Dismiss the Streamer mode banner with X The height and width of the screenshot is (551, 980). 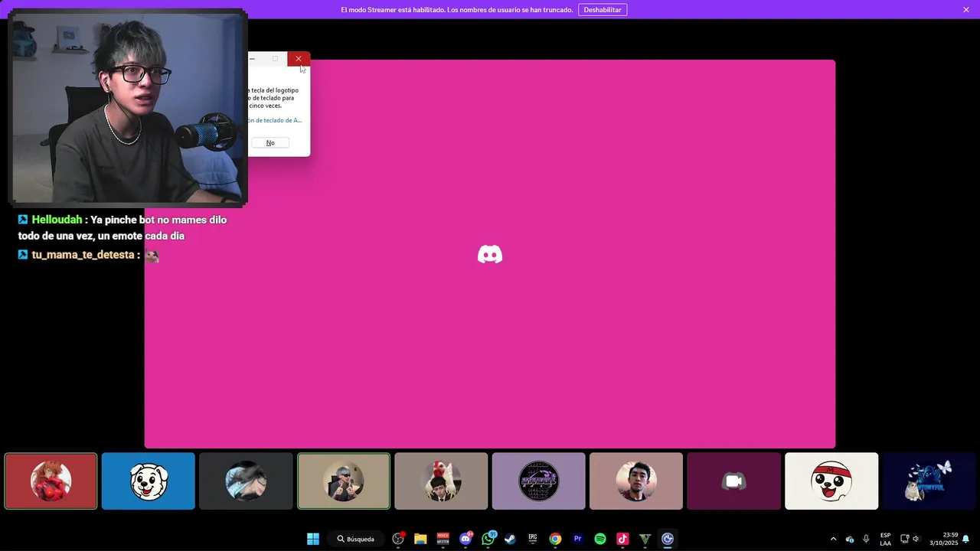pyautogui.click(x=966, y=10)
